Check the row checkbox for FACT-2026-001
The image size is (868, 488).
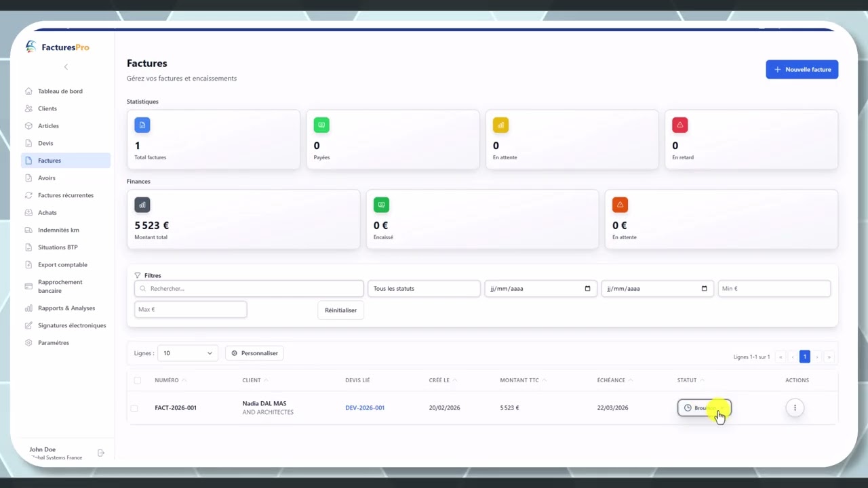coord(134,408)
